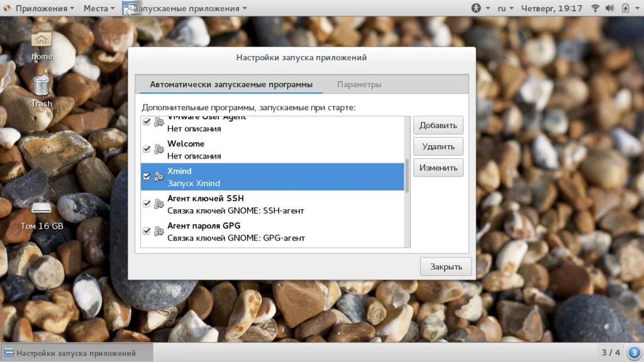Open the Том 16 GB drive icon
Image resolution: width=644 pixels, height=362 pixels.
click(42, 207)
